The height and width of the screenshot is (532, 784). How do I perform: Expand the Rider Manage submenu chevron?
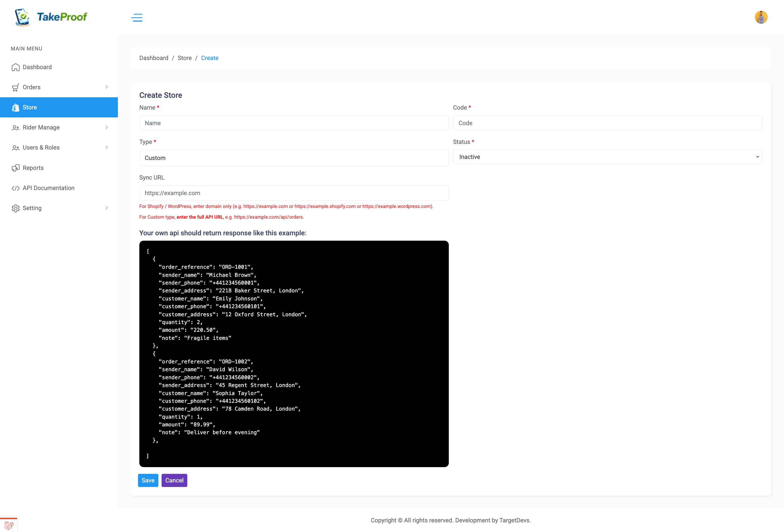click(107, 128)
